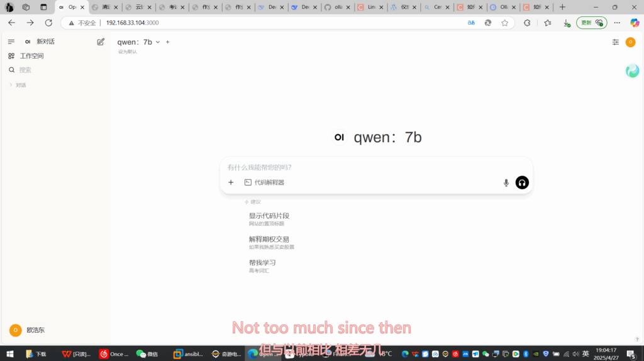This screenshot has width=644, height=361.
Task: Bookmark page with the star icon
Action: [505, 23]
